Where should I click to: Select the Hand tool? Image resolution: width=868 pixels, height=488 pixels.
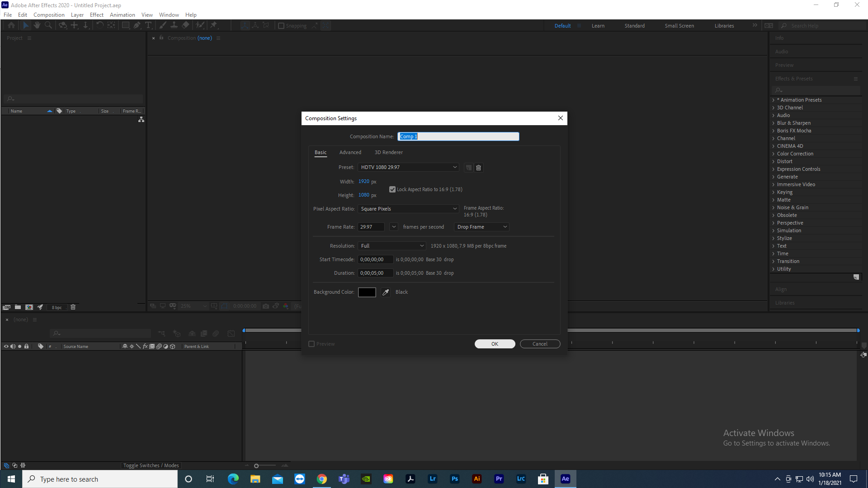coord(37,26)
